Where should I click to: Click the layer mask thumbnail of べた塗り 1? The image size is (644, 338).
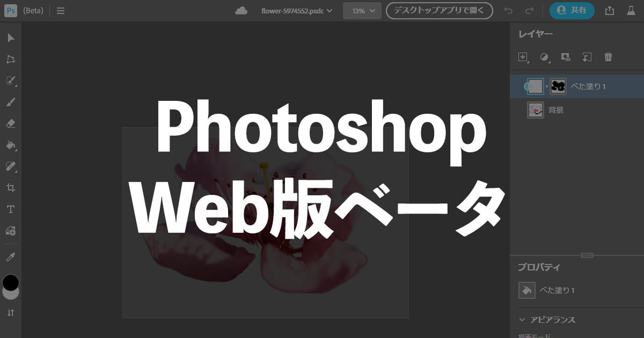(558, 86)
